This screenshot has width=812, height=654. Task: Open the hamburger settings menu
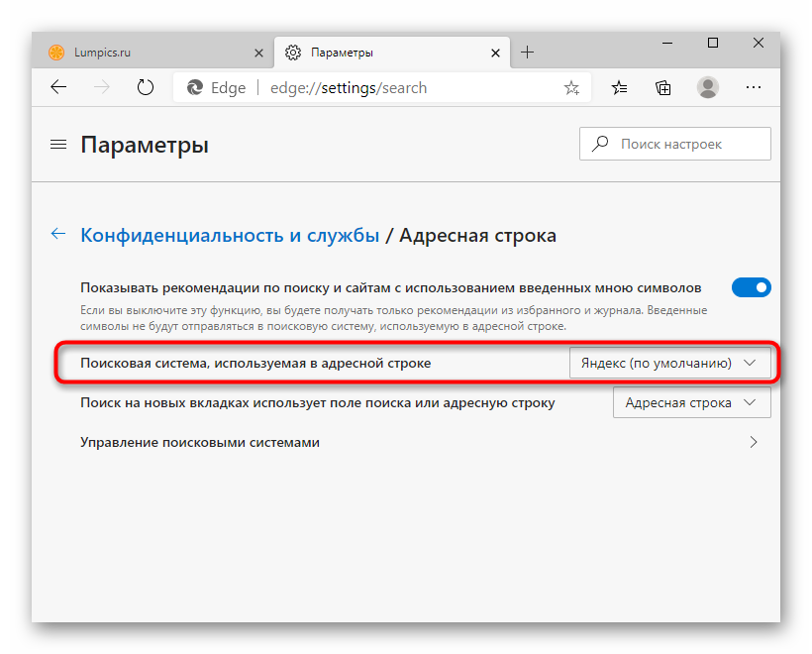(58, 145)
